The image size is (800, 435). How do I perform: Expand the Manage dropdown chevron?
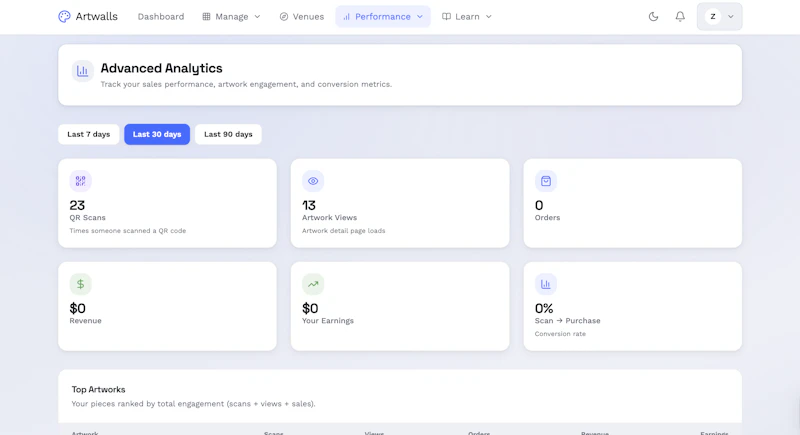pos(258,16)
